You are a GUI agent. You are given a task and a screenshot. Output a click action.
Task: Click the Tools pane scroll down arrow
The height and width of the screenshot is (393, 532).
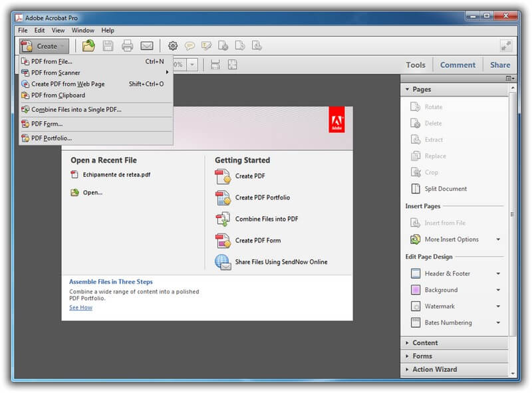(x=513, y=374)
